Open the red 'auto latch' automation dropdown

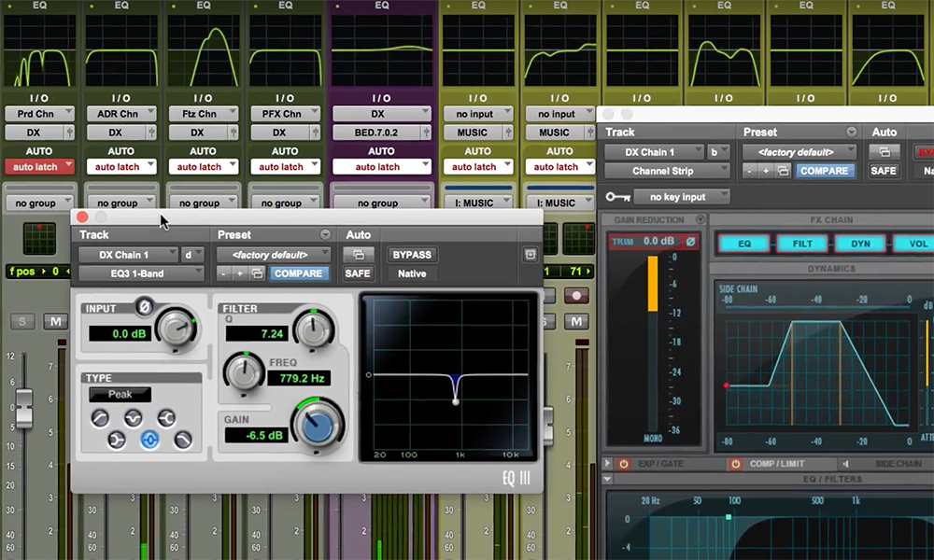39,167
